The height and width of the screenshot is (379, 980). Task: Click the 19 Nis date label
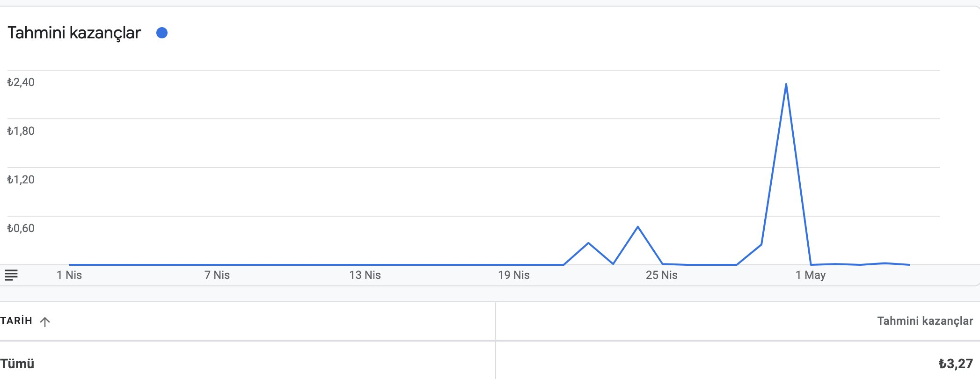tap(514, 275)
